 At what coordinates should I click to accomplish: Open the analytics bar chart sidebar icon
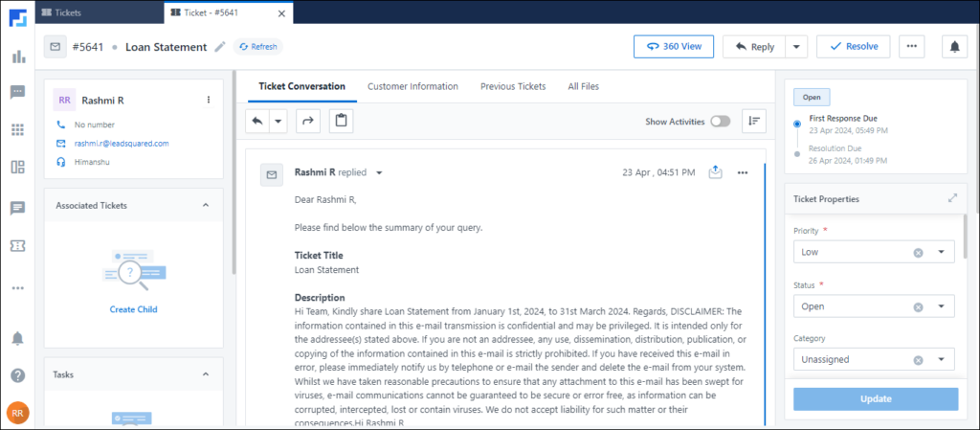(x=18, y=57)
